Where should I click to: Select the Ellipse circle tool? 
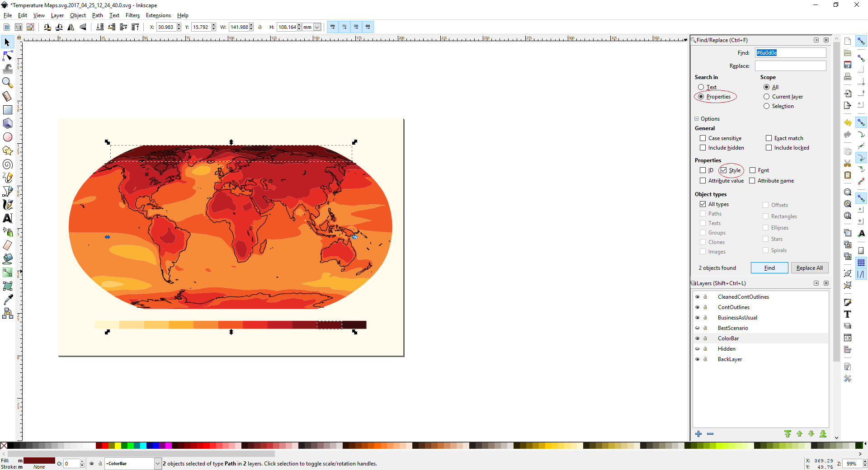click(x=7, y=137)
